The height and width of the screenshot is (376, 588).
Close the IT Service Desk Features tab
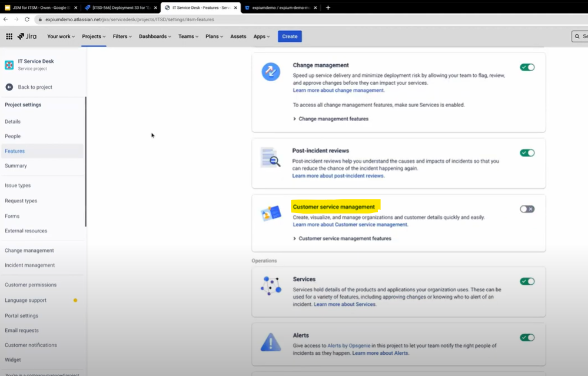(235, 8)
